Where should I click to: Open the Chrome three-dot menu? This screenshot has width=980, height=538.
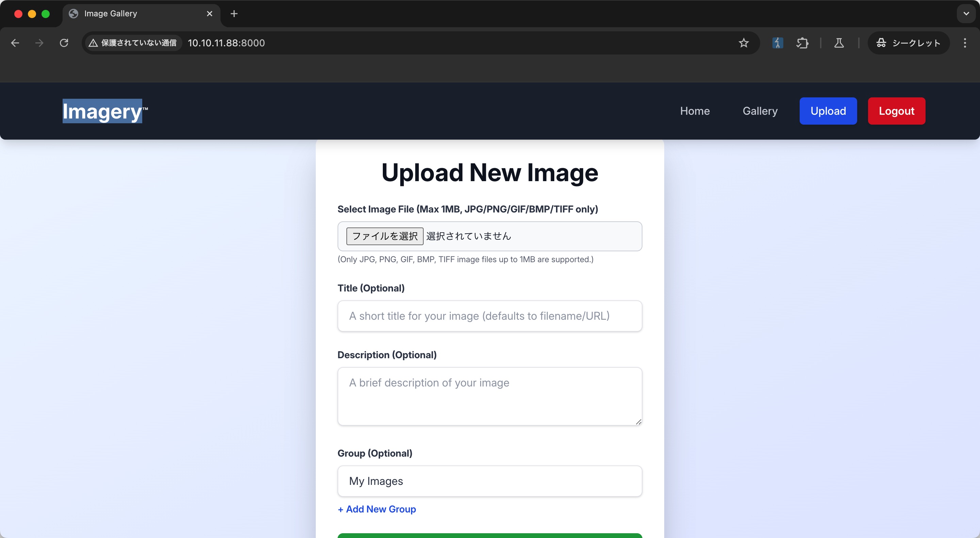coord(965,43)
